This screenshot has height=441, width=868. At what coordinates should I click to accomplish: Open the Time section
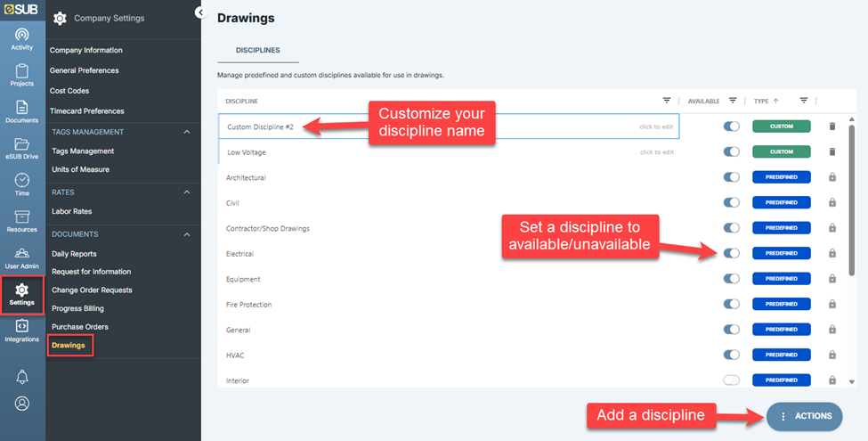click(22, 184)
